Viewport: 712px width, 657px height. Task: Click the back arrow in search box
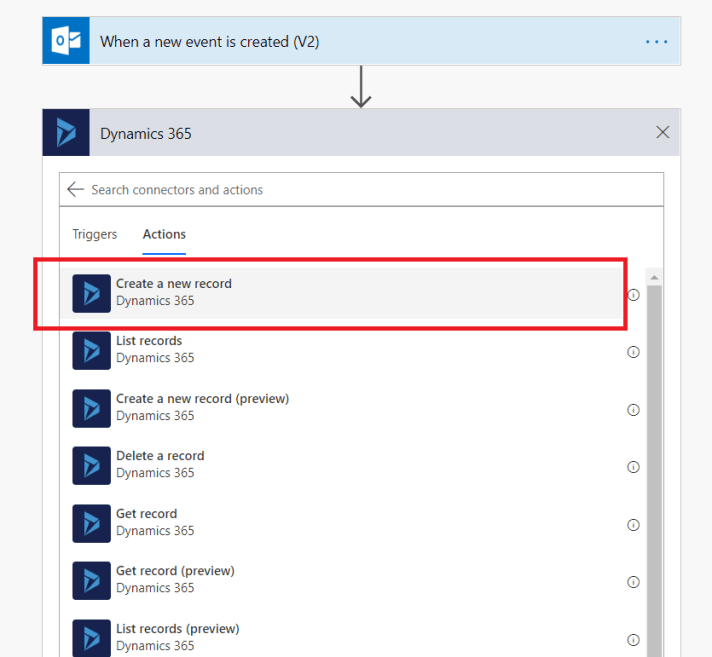75,189
